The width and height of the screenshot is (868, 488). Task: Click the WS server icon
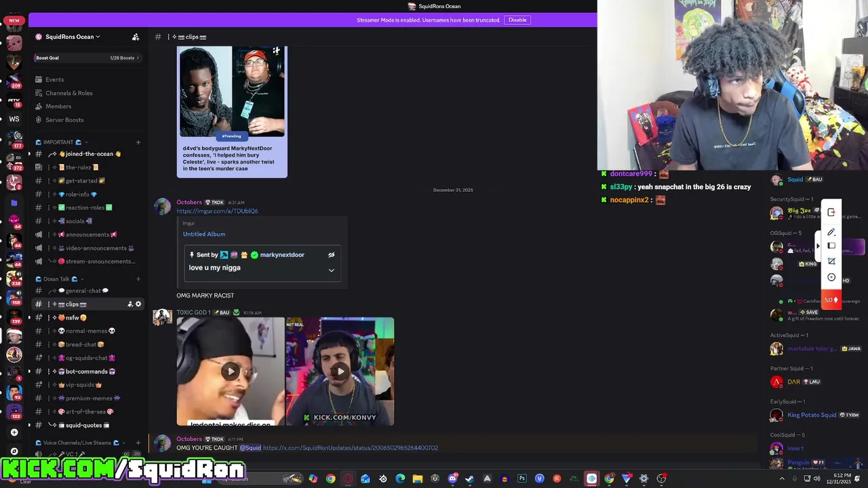(14, 119)
